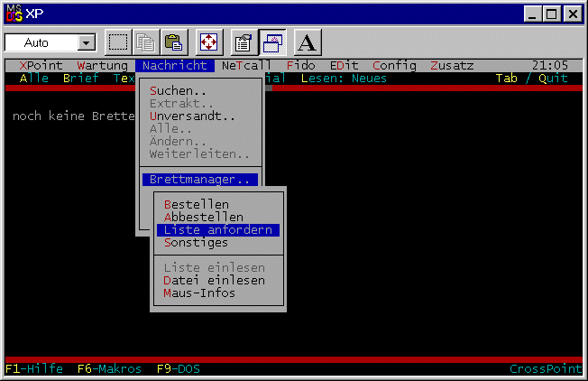Choose Sonstiges in the submenu
The width and height of the screenshot is (588, 381).
(x=196, y=243)
